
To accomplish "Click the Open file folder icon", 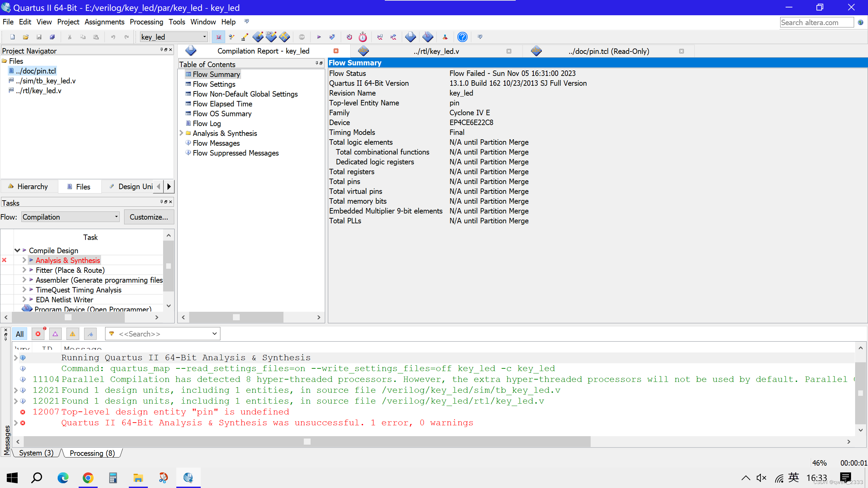I will point(25,37).
